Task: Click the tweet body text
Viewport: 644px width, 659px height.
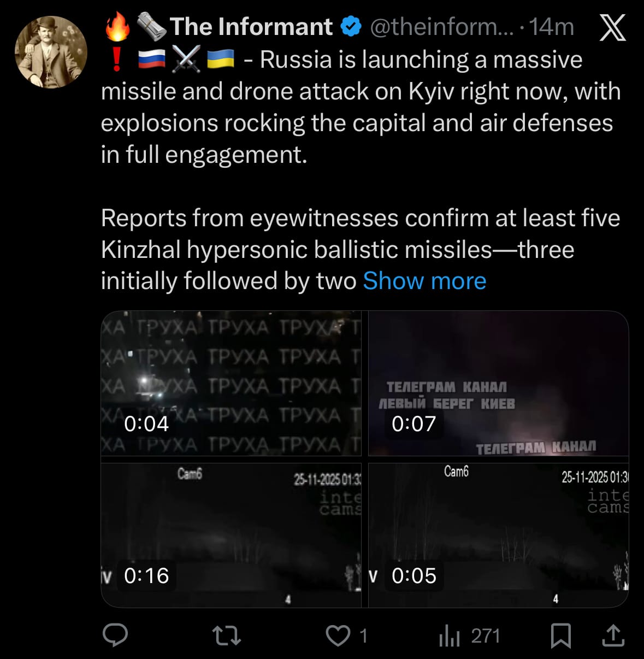Action: [361, 123]
